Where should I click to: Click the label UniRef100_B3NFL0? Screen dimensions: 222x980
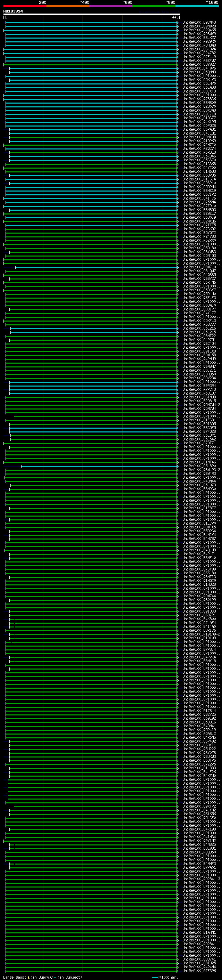[x=199, y=558]
